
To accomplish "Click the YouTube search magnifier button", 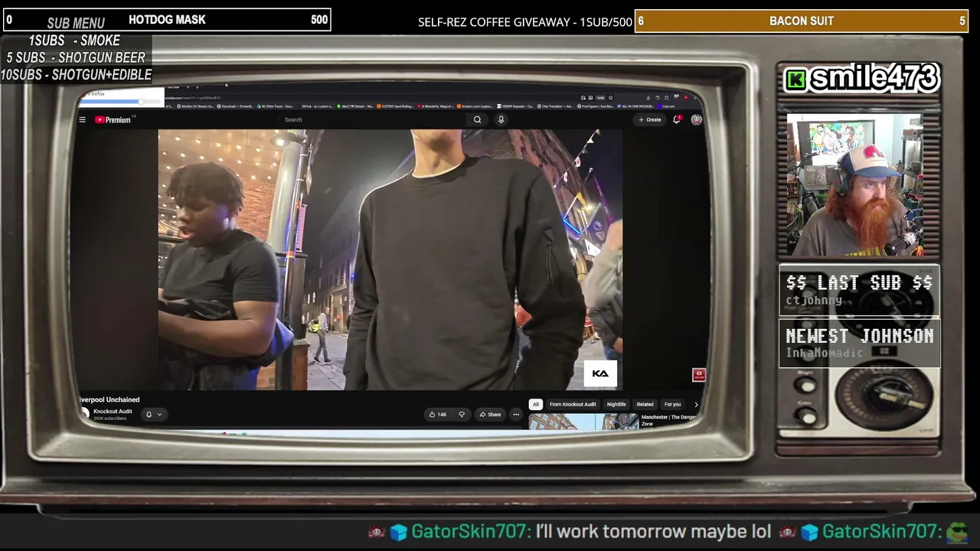I will [477, 119].
